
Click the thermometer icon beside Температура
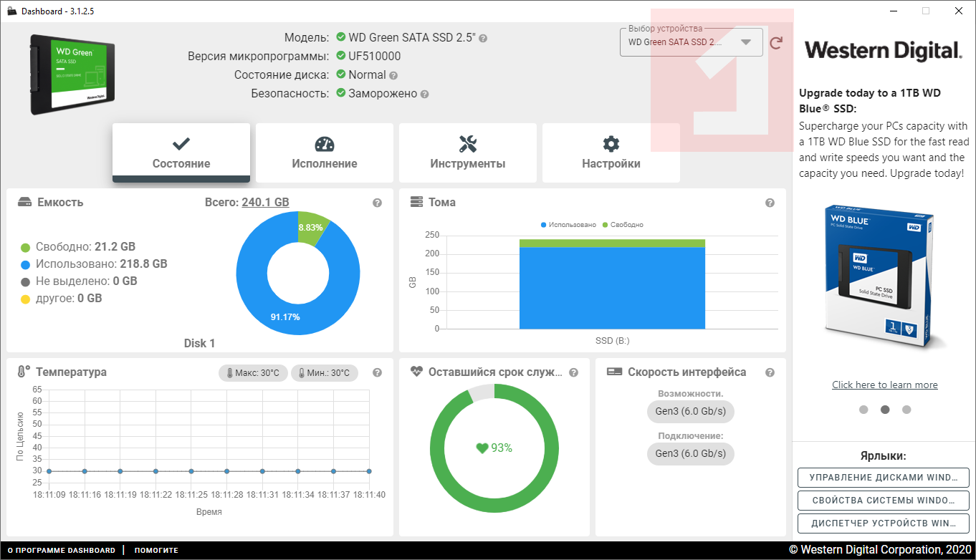(x=24, y=372)
